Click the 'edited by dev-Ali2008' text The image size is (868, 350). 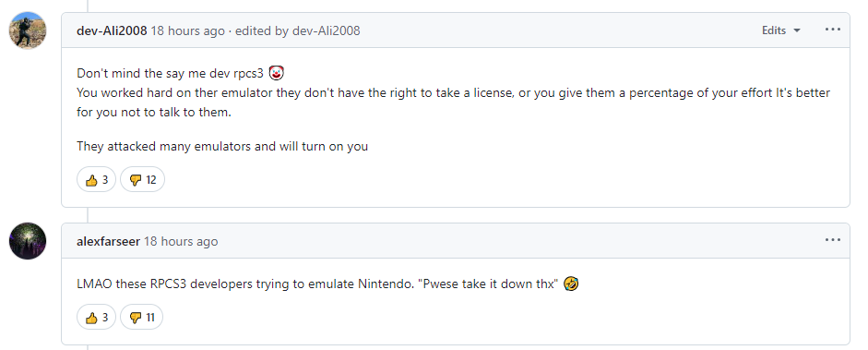[298, 30]
